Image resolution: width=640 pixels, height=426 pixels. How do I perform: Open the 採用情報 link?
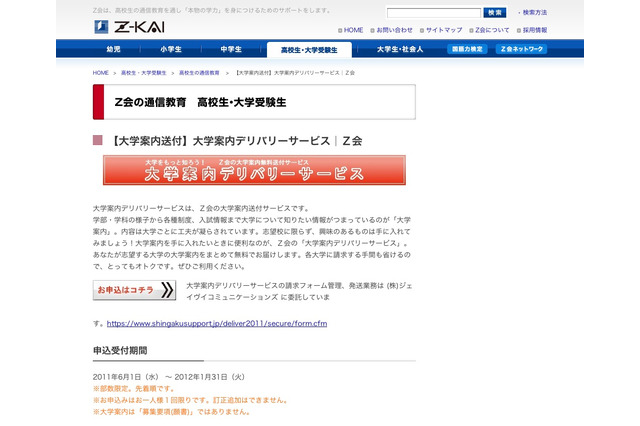[x=535, y=30]
